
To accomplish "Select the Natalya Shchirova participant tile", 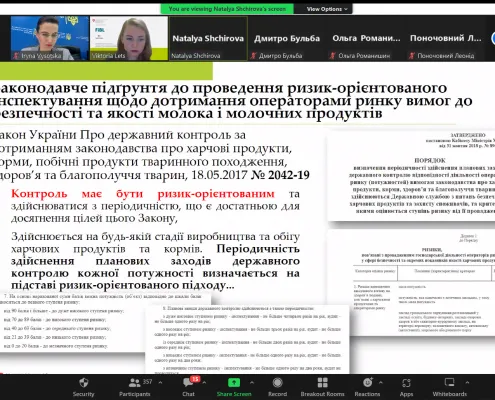I will point(208,38).
